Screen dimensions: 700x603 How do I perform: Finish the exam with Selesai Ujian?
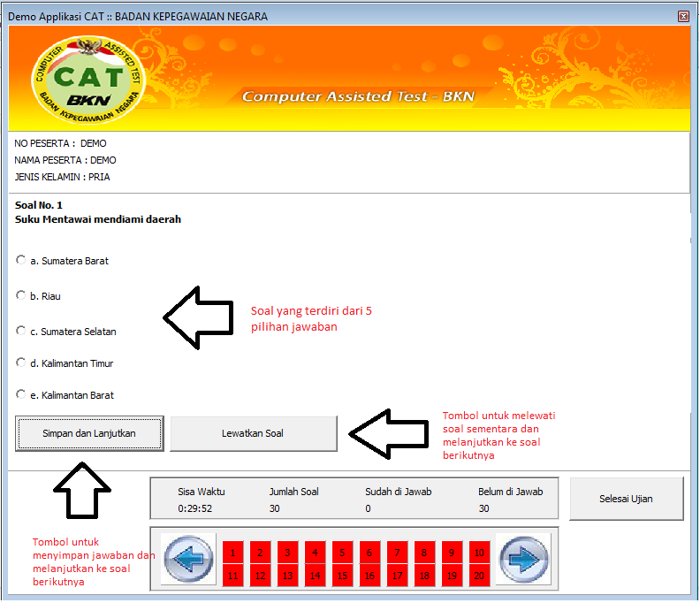[x=626, y=499]
